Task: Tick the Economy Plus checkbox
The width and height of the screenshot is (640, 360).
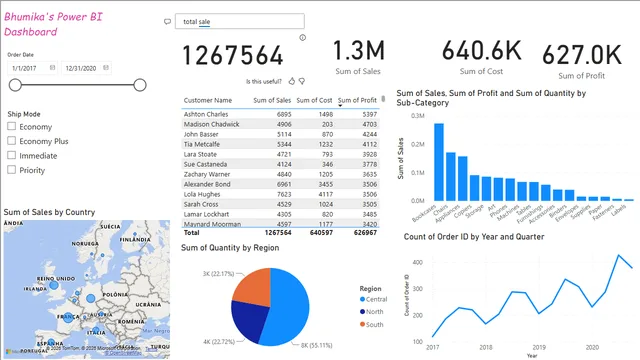Action: coord(11,141)
